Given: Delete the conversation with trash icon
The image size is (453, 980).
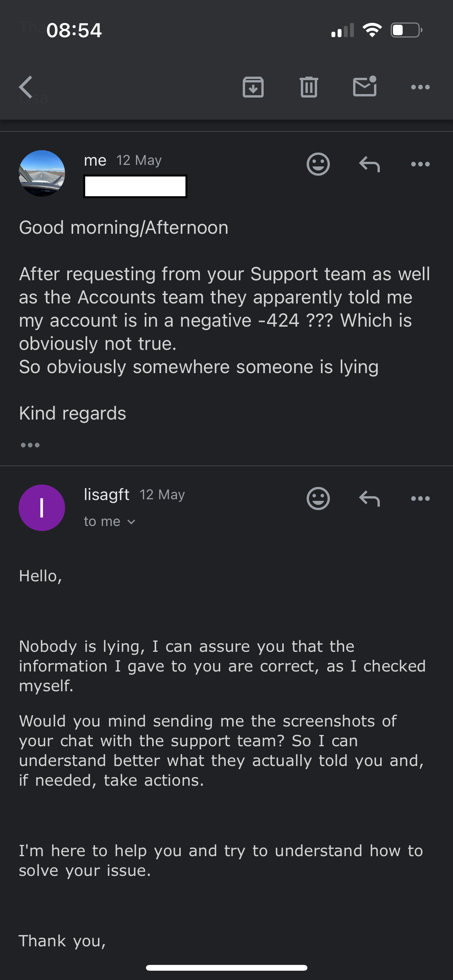Looking at the screenshot, I should (x=309, y=87).
